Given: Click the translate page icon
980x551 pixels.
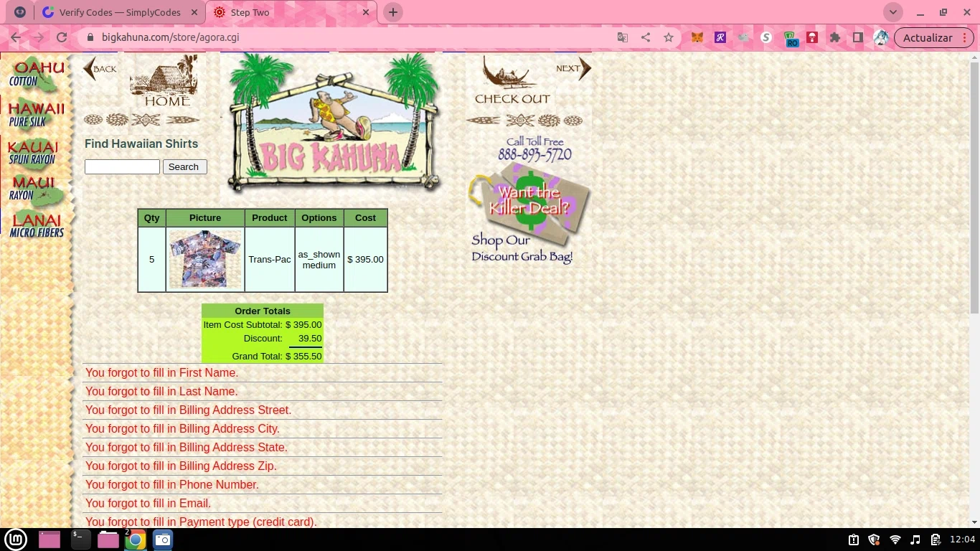Looking at the screenshot, I should [x=623, y=37].
